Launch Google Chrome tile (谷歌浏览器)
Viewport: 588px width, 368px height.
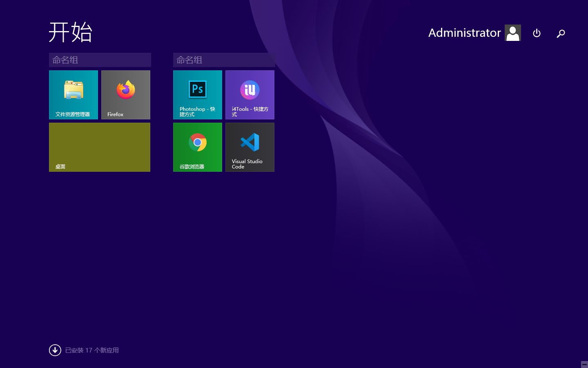(x=198, y=147)
